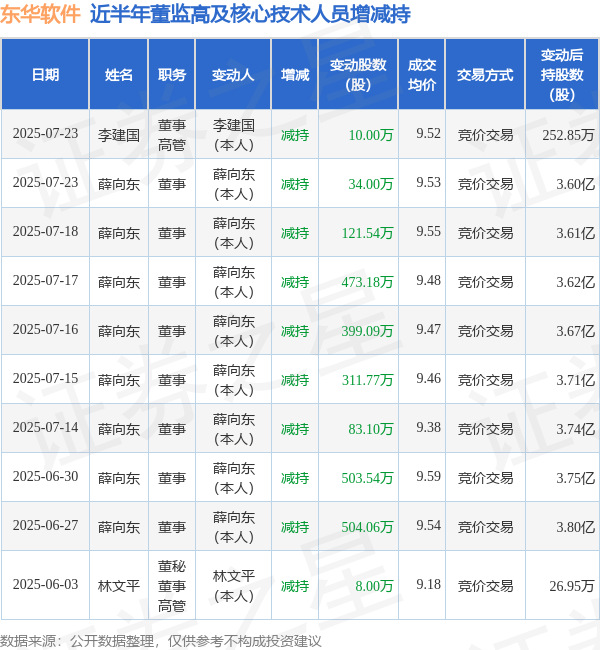Select the date 2025-07-17
The height and width of the screenshot is (650, 600).
tap(46, 280)
